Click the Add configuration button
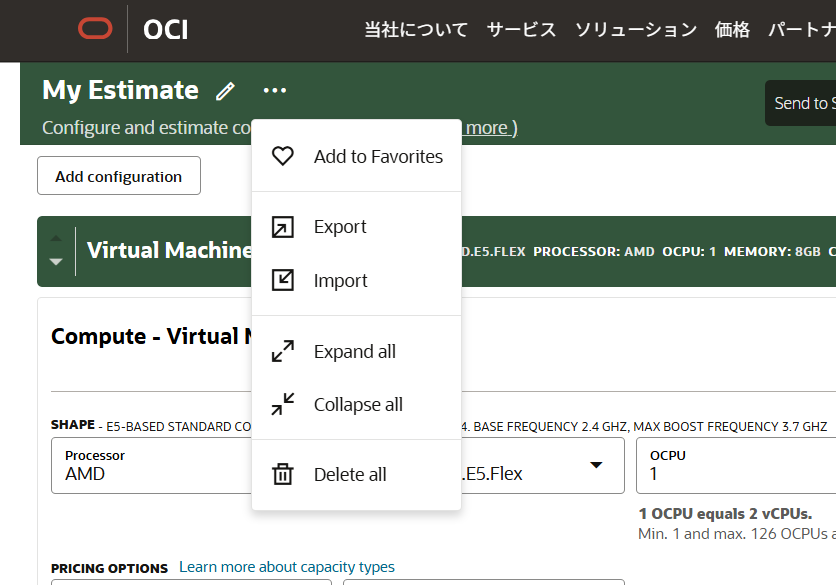 tap(119, 175)
